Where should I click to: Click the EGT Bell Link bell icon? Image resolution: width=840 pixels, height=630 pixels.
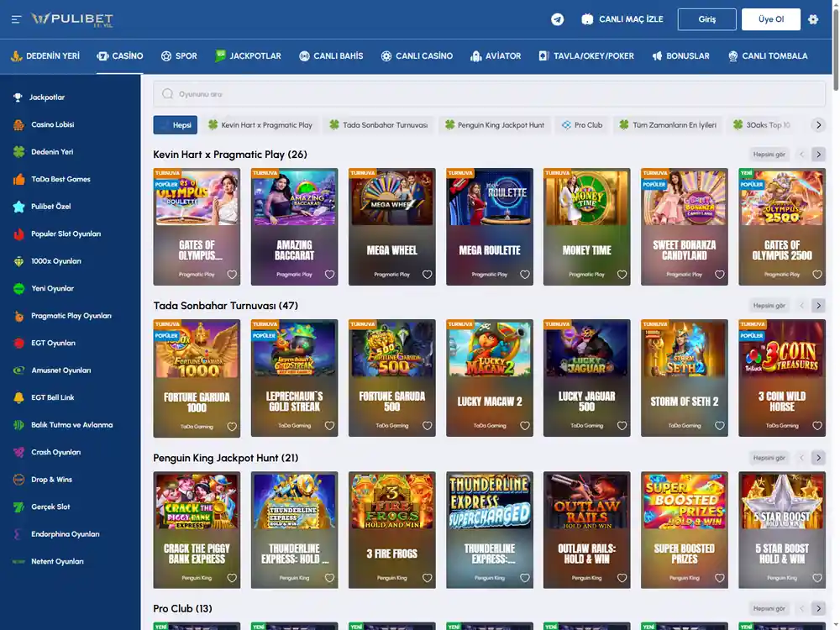pos(18,397)
